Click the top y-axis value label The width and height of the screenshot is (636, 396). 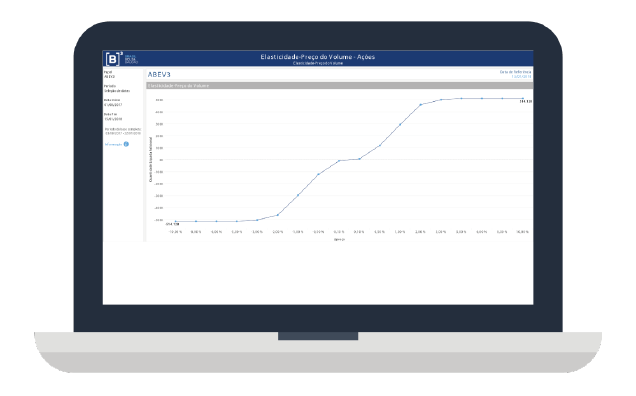(159, 100)
